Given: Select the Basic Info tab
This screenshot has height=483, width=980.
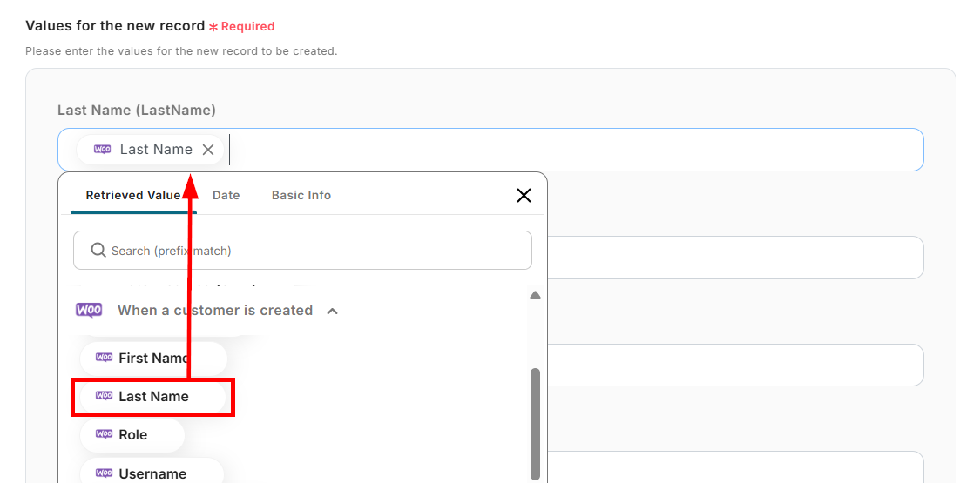Looking at the screenshot, I should [x=301, y=195].
